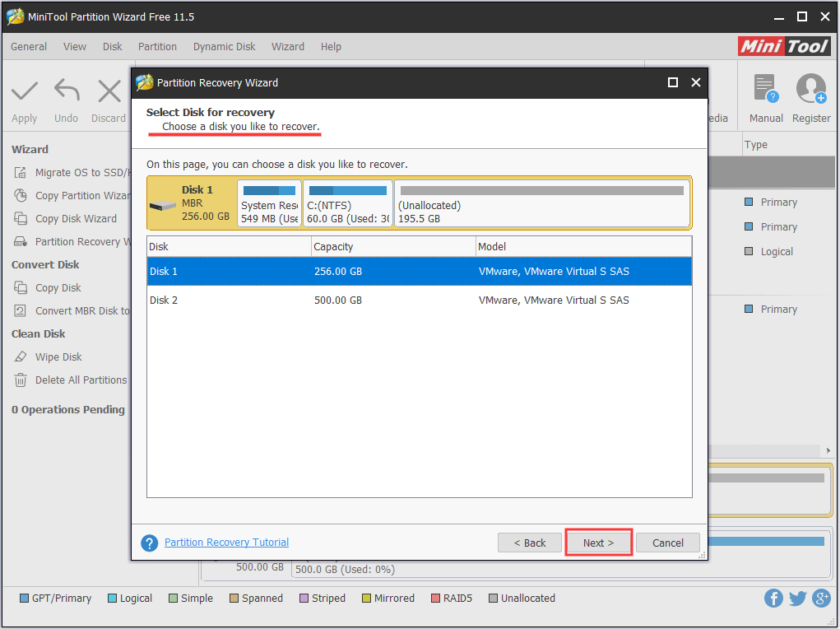Click the Mirrored legend swatch

[366, 599]
